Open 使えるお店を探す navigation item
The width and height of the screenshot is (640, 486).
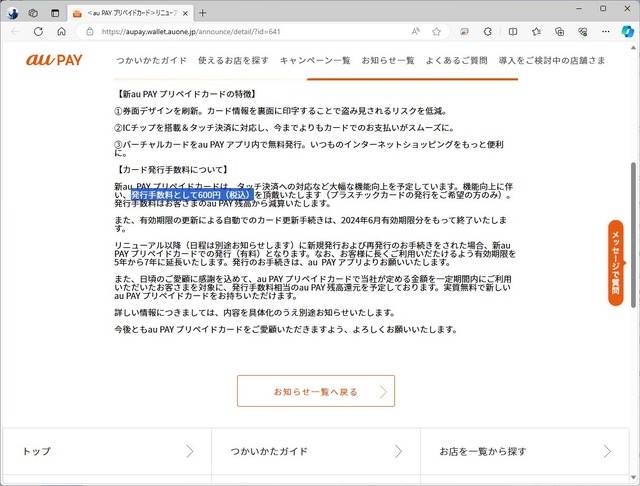pos(233,60)
